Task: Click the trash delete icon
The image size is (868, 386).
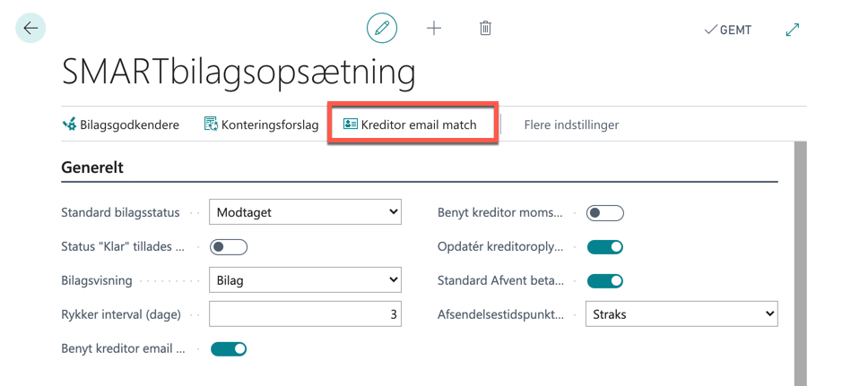Action: click(x=485, y=28)
